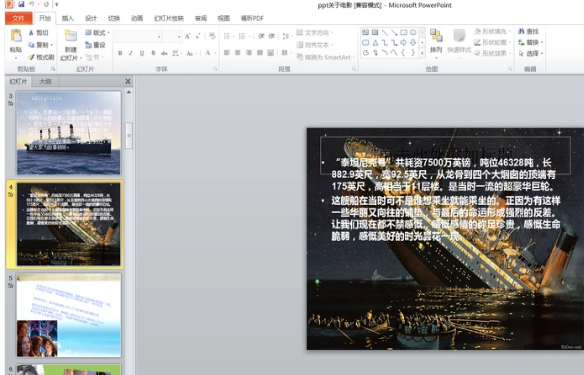584x375 pixels.
Task: Select the down block arrow shape
Action: coord(413,42)
